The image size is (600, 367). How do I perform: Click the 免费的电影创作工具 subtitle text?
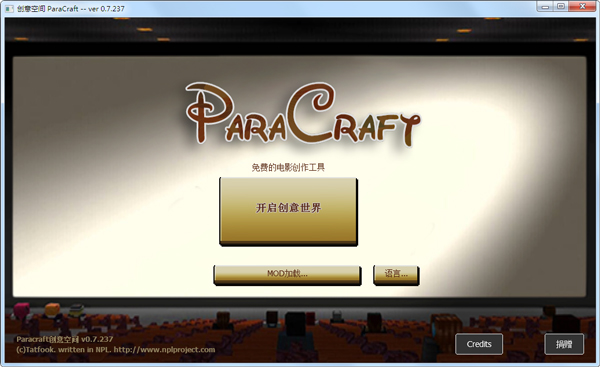pos(288,167)
